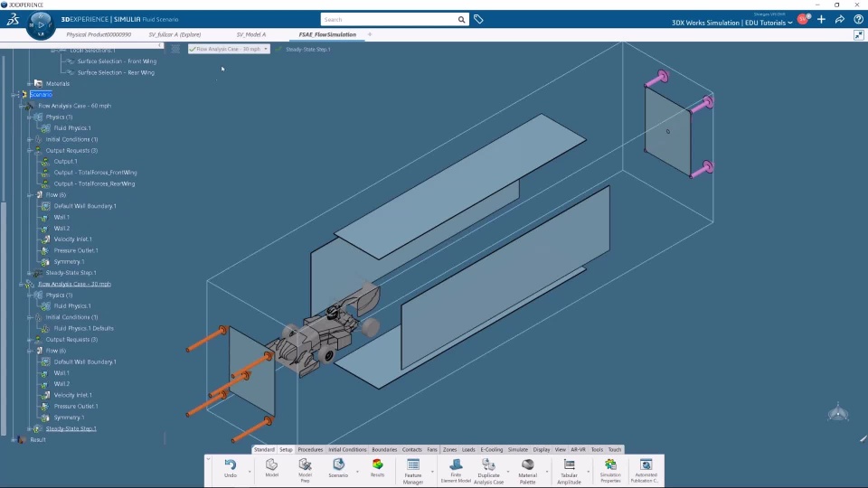The image size is (868, 488).
Task: Click the expand view icon at top right
Action: (x=859, y=35)
